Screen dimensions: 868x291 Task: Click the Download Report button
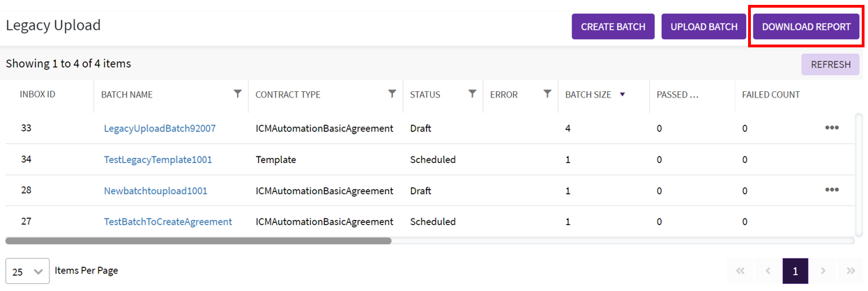coord(806,27)
